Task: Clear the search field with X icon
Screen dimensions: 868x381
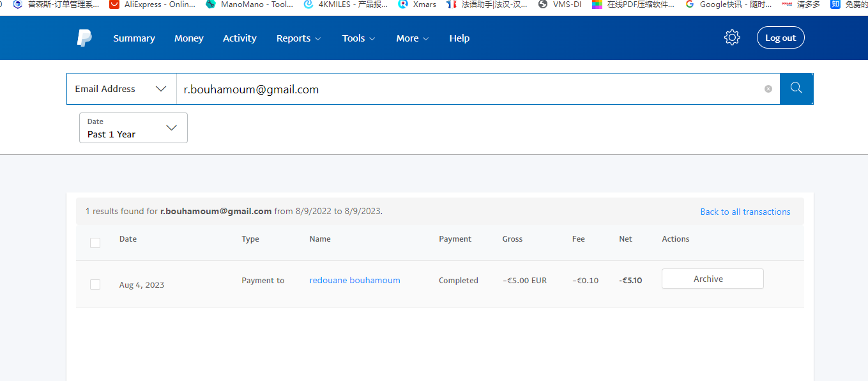Action: click(768, 89)
